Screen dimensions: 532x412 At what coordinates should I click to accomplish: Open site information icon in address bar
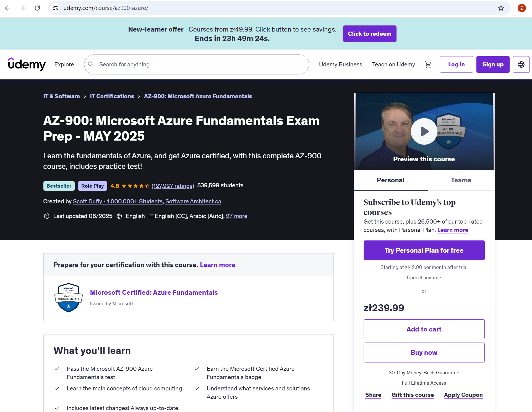point(55,8)
